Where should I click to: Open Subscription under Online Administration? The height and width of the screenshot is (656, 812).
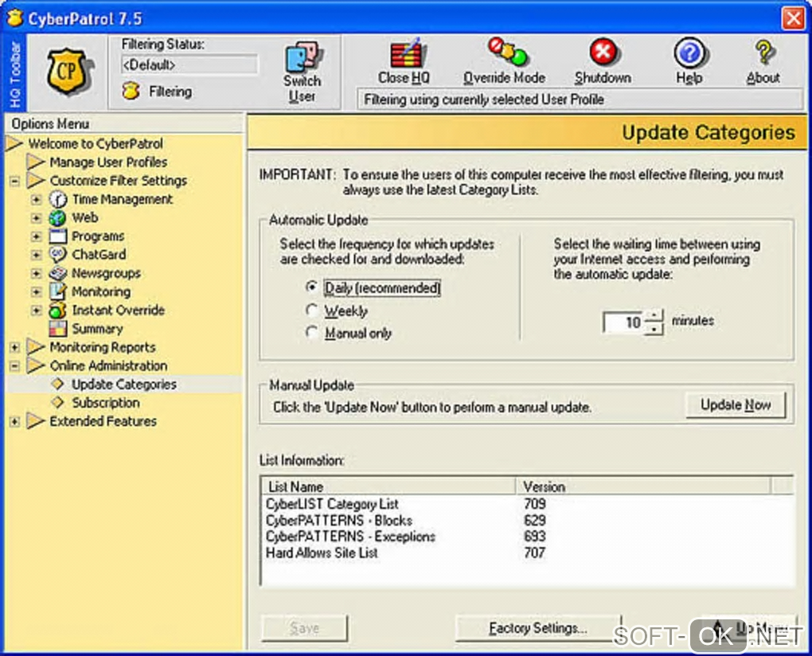coord(106,402)
